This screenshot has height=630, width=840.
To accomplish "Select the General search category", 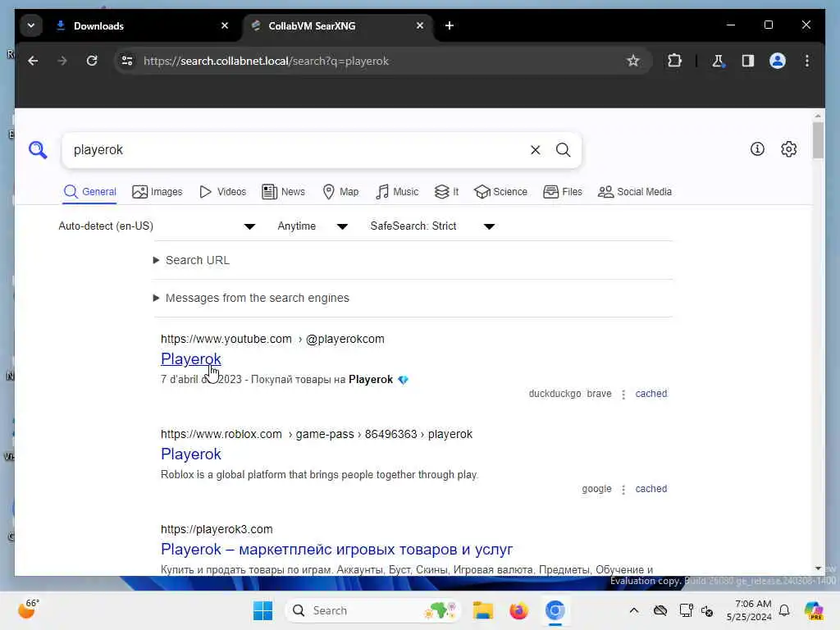I will pos(89,192).
